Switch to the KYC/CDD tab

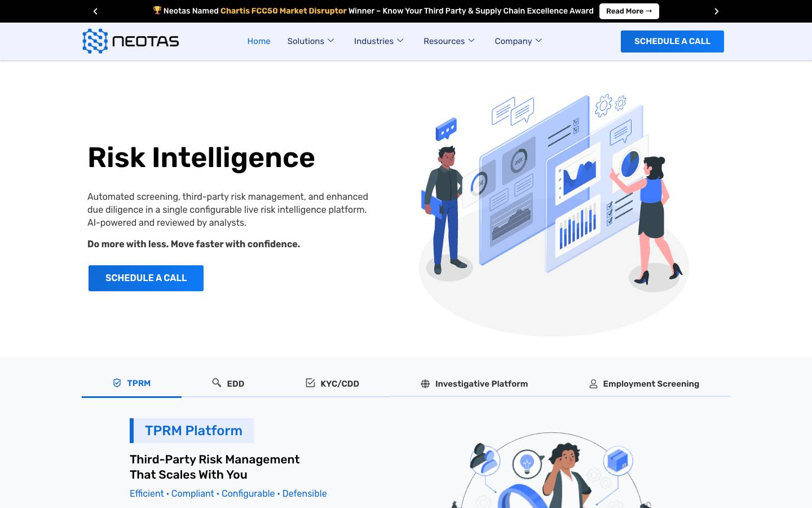(x=333, y=383)
